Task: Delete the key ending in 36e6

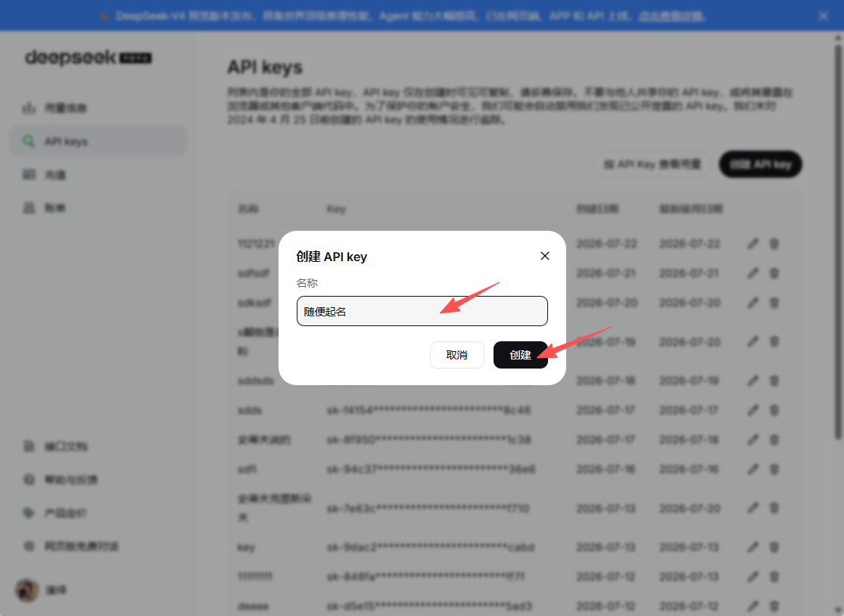Action: tap(774, 469)
